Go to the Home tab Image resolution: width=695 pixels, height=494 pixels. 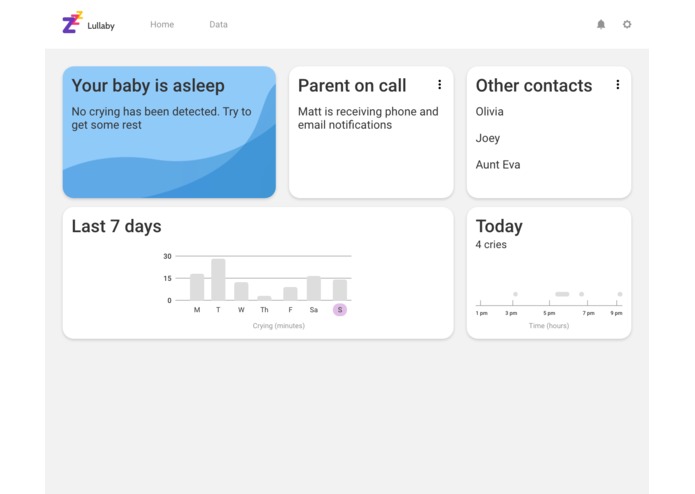[x=162, y=24]
